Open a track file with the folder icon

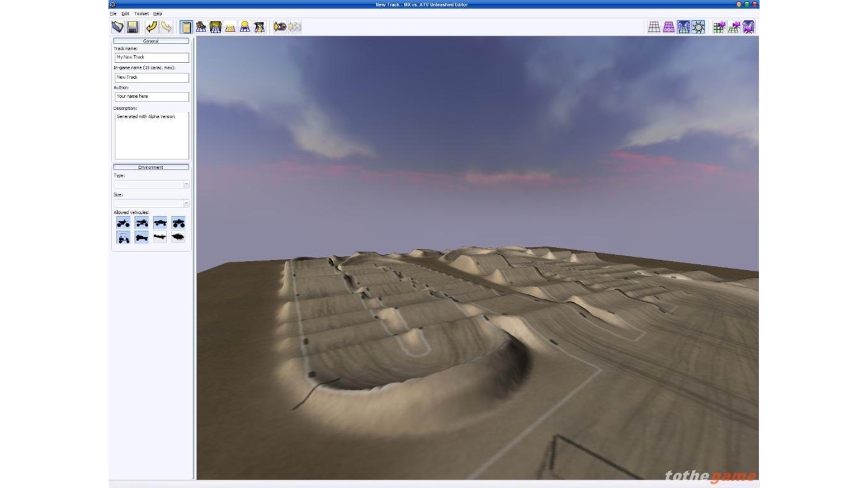118,27
